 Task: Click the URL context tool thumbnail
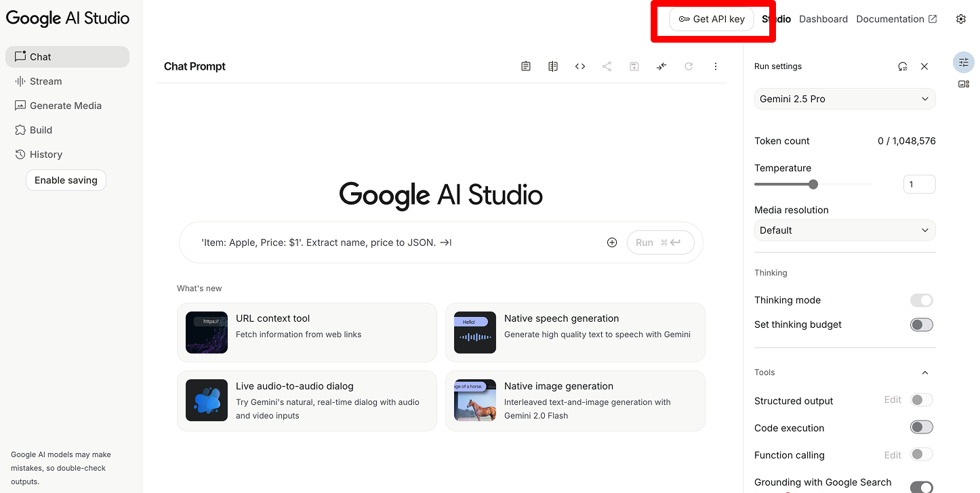coord(207,333)
